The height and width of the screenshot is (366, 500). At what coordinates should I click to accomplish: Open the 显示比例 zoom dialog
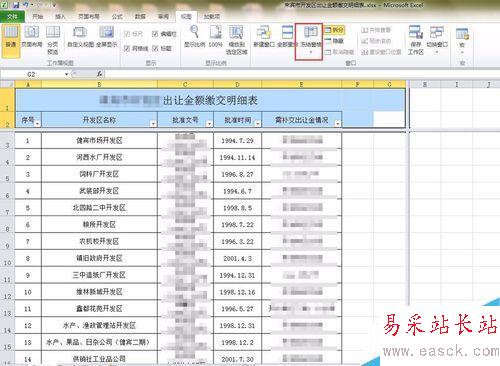tap(195, 37)
